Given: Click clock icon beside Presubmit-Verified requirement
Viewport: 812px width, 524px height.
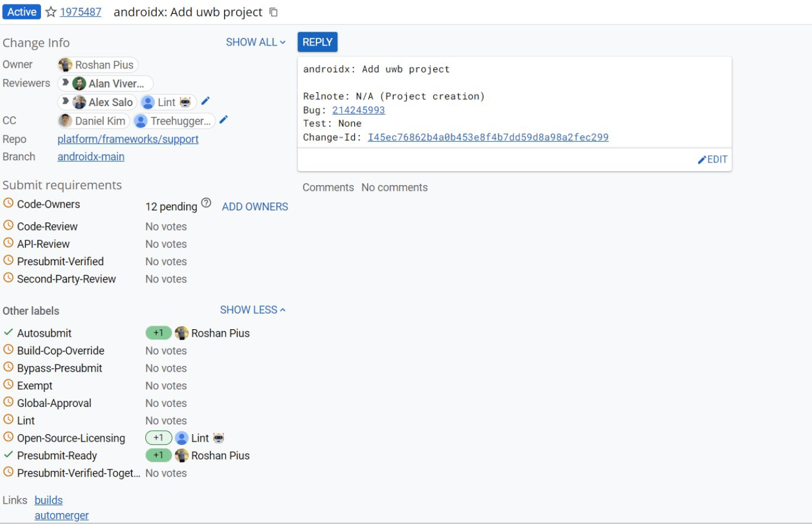Looking at the screenshot, I should click(x=8, y=261).
